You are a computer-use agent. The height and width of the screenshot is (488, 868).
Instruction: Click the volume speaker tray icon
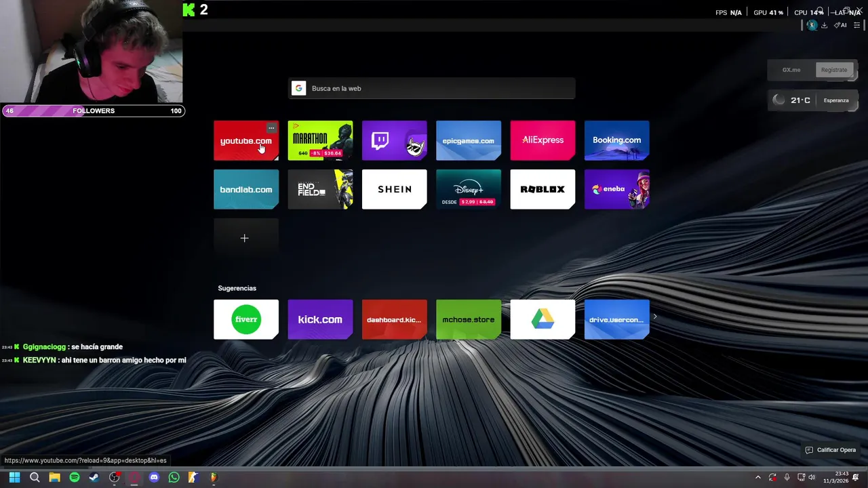click(x=812, y=477)
